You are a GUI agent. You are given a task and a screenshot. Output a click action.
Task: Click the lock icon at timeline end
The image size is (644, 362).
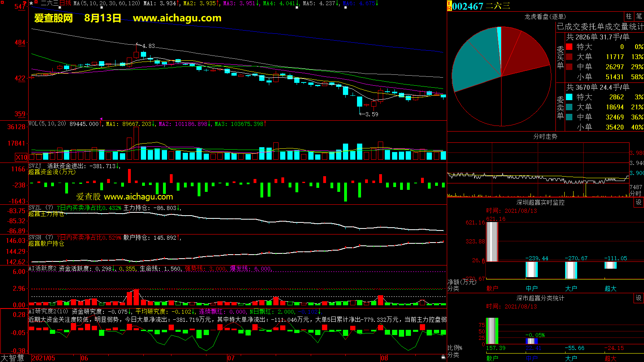point(443,357)
